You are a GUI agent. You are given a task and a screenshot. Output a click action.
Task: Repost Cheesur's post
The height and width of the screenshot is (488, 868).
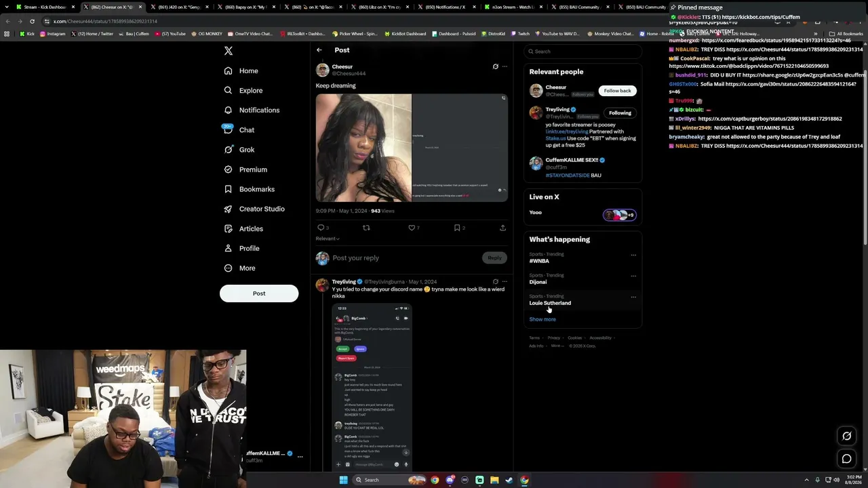366,228
